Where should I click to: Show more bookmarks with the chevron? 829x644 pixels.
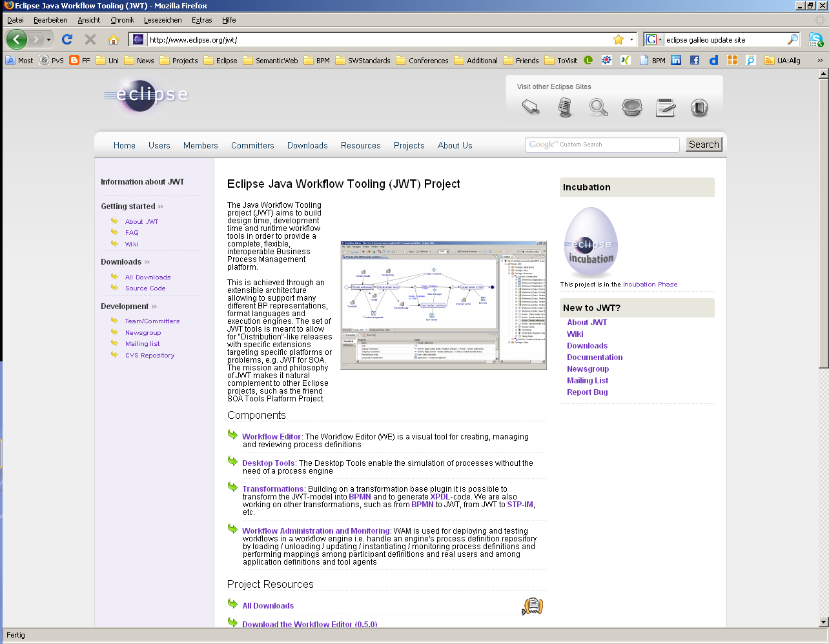click(x=820, y=60)
